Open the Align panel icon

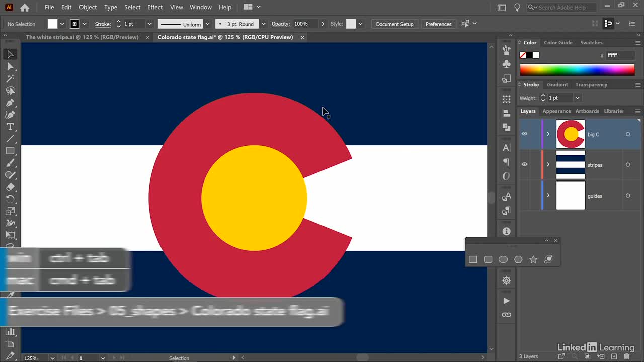coord(506,114)
